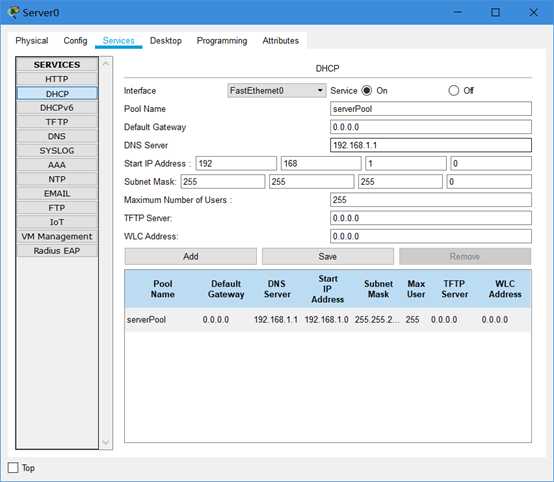Select the FTP service

[57, 208]
